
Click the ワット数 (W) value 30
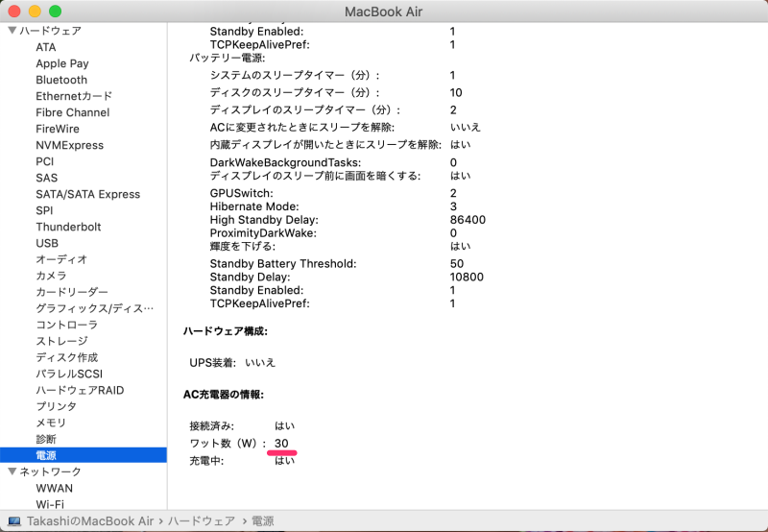click(x=281, y=444)
